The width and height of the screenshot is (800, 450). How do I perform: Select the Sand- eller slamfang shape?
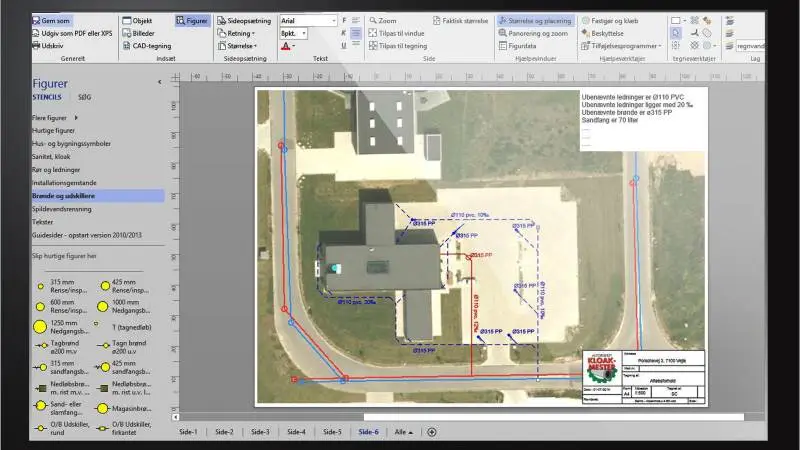pyautogui.click(x=58, y=408)
